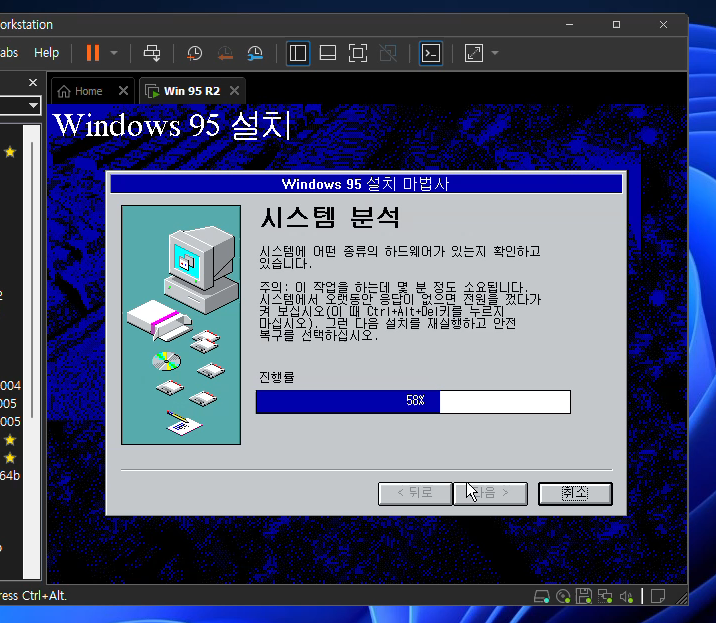Click the network adapter status icon
This screenshot has width=716, height=623.
click(605, 596)
